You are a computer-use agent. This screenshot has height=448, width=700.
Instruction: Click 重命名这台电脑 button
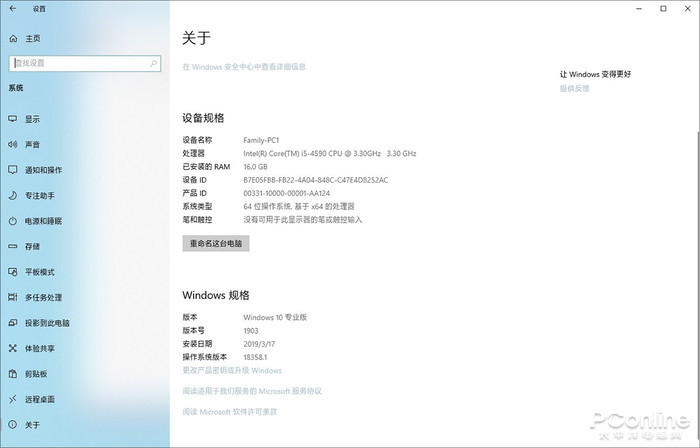click(216, 244)
